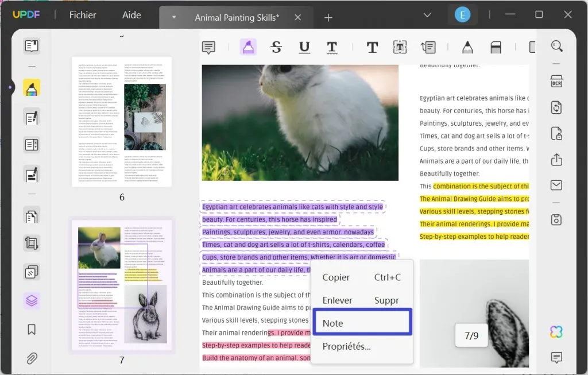Screen dimensions: 588x375
Task: Toggle the active highlighter tool in toolbar
Action: click(x=248, y=47)
